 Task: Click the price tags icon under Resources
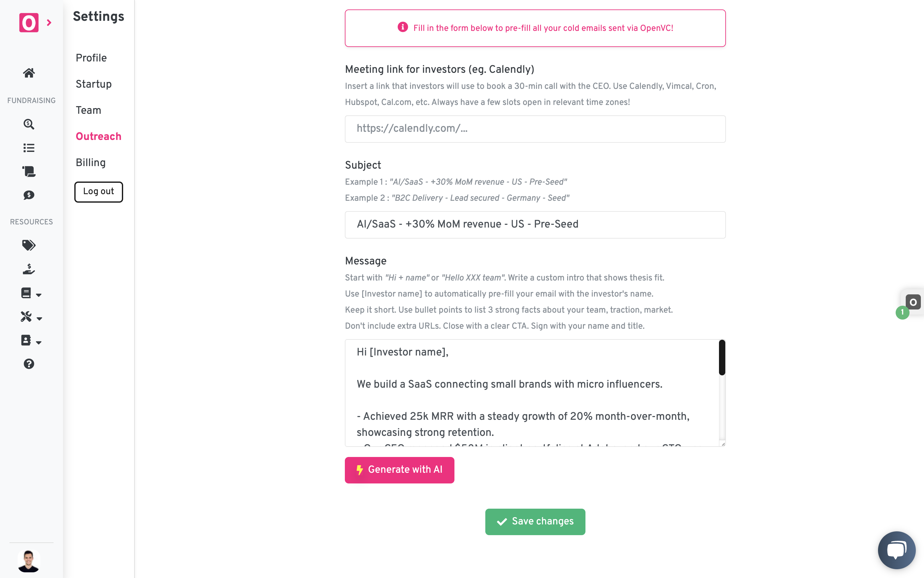tap(29, 245)
